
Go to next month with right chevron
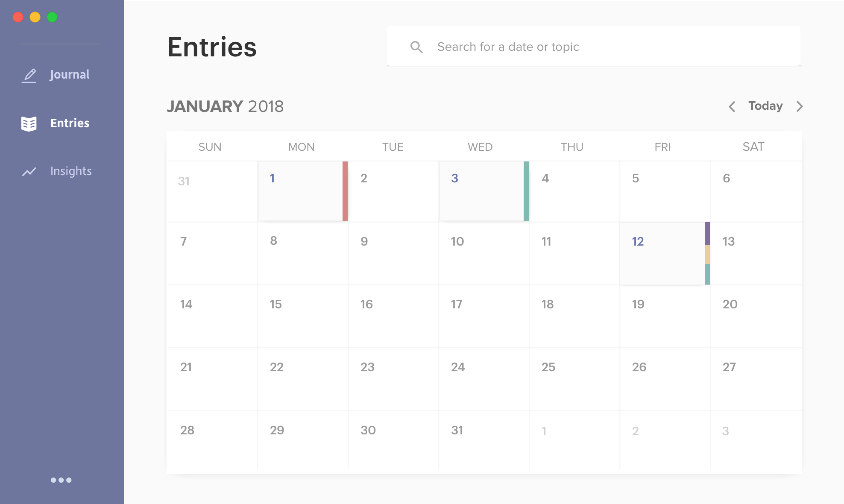click(800, 106)
